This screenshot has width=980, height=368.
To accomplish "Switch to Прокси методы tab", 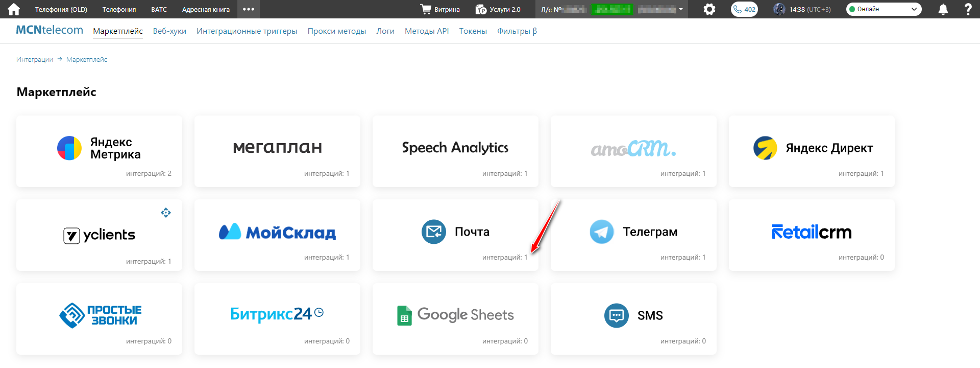I will pos(337,31).
